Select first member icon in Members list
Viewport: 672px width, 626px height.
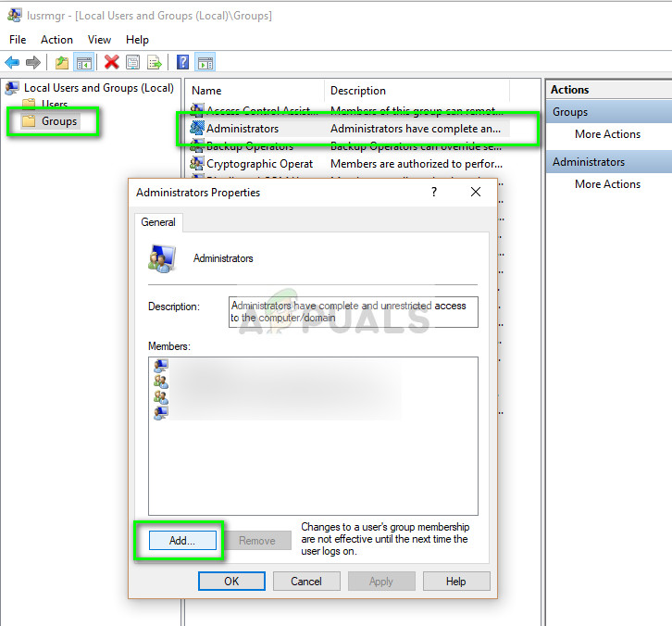coord(161,366)
